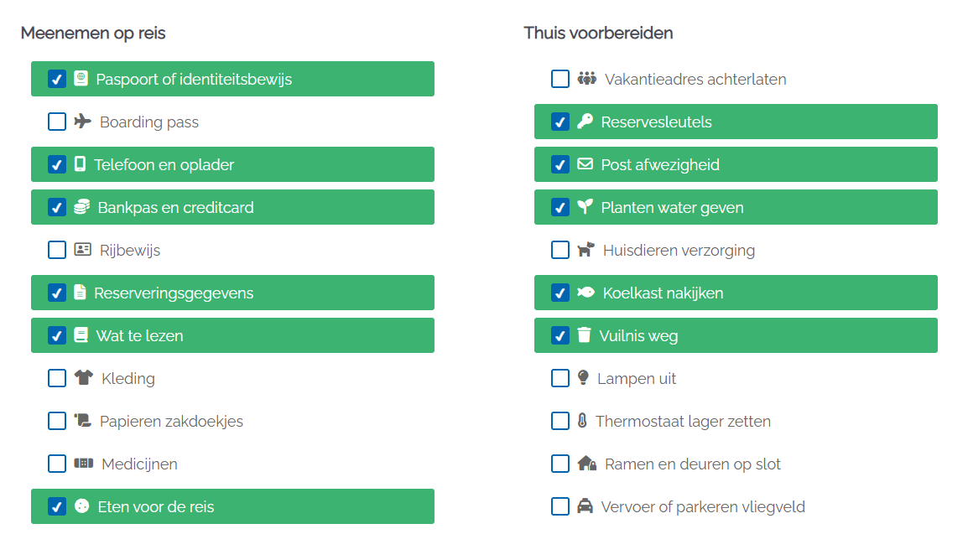
Task: Click the trash can icon by Vuilnis weg
Action: (583, 334)
